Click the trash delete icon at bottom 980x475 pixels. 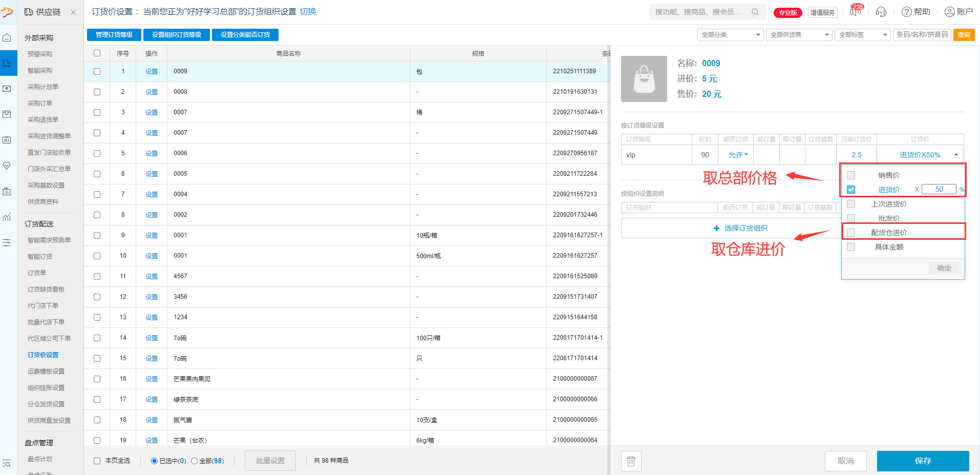pyautogui.click(x=631, y=461)
